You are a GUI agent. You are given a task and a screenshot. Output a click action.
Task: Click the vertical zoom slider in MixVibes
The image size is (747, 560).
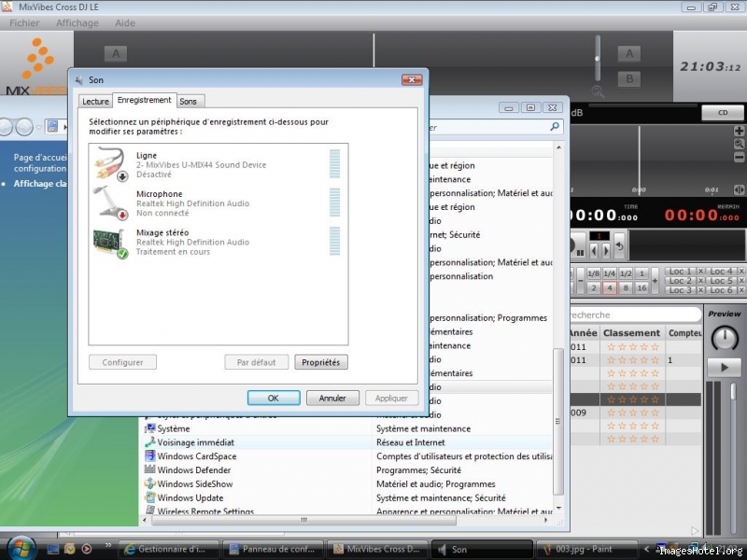click(x=598, y=58)
